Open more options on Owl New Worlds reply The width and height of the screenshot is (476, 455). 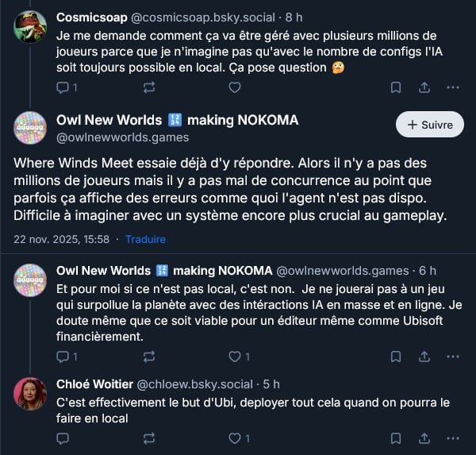tap(453, 357)
